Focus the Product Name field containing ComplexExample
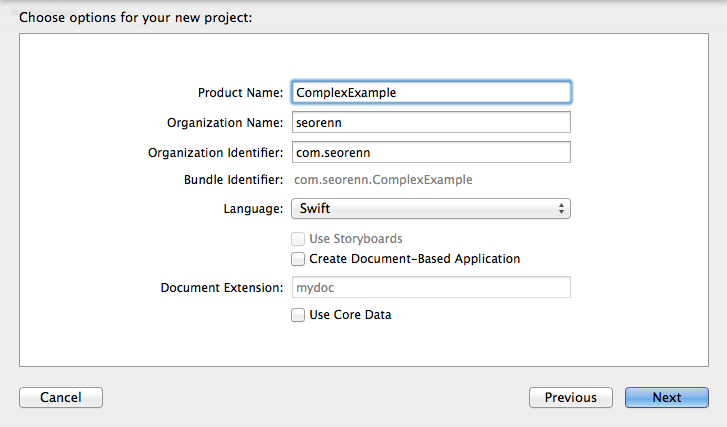This screenshot has width=727, height=427. tap(431, 92)
